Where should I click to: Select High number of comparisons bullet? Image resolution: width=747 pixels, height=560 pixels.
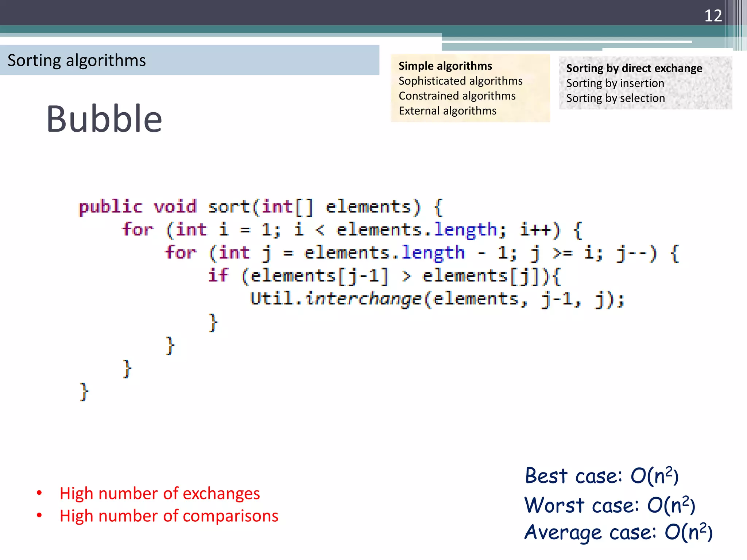[169, 516]
